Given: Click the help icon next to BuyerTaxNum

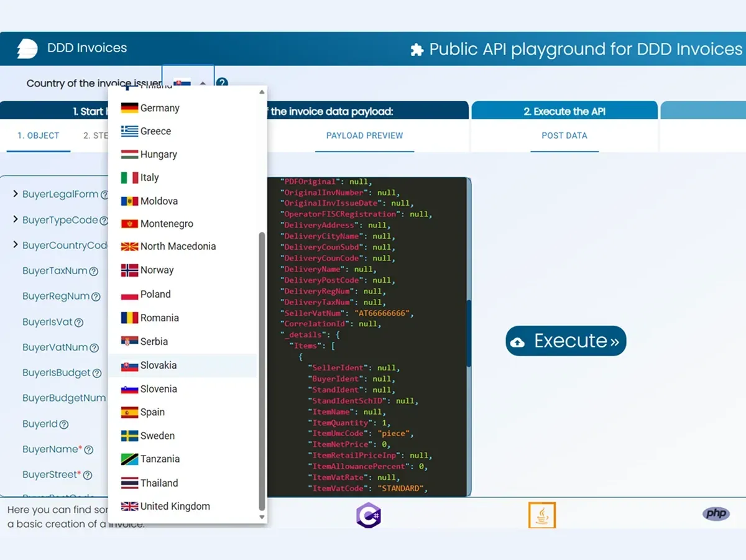Looking at the screenshot, I should [94, 272].
